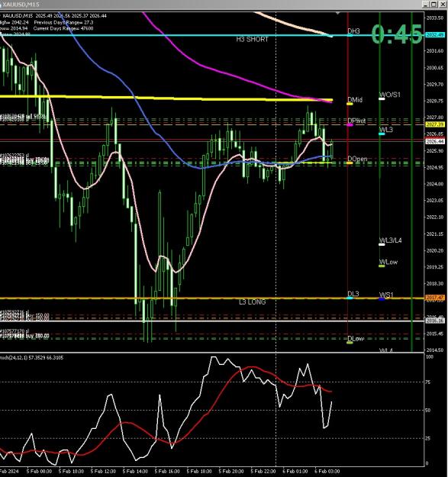The height and width of the screenshot is (477, 448).
Task: Select the orange 2017.47 price tag
Action: (435, 298)
